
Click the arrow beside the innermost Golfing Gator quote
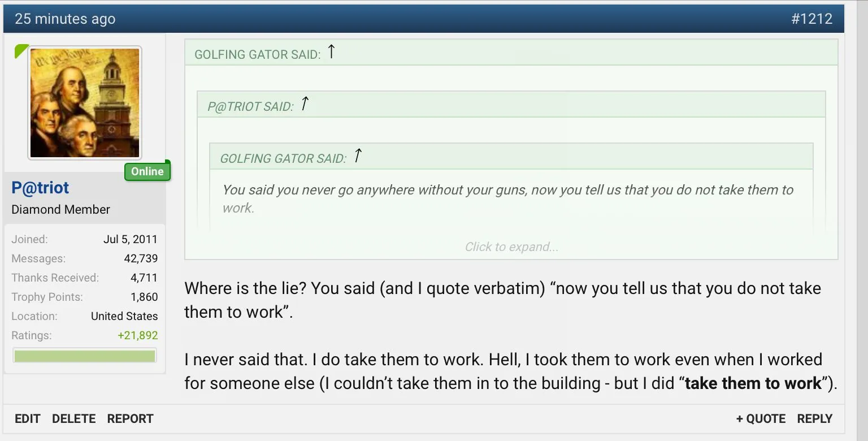(357, 156)
